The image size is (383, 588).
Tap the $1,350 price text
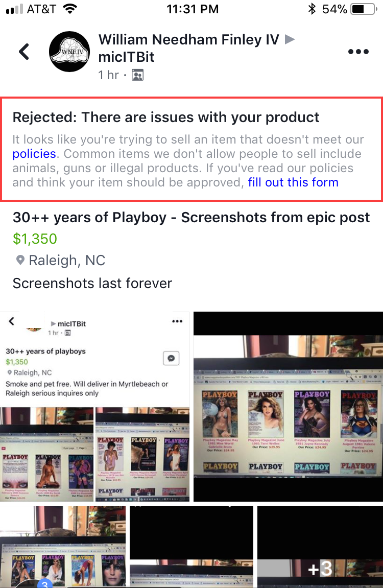(35, 239)
